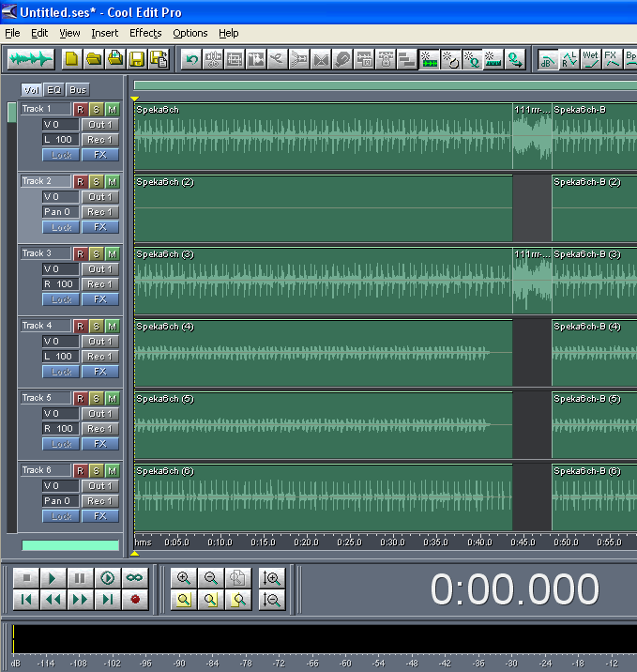Click the green horizontal scroll bar above tracks
Screen dimensions: 637x672
386,85
